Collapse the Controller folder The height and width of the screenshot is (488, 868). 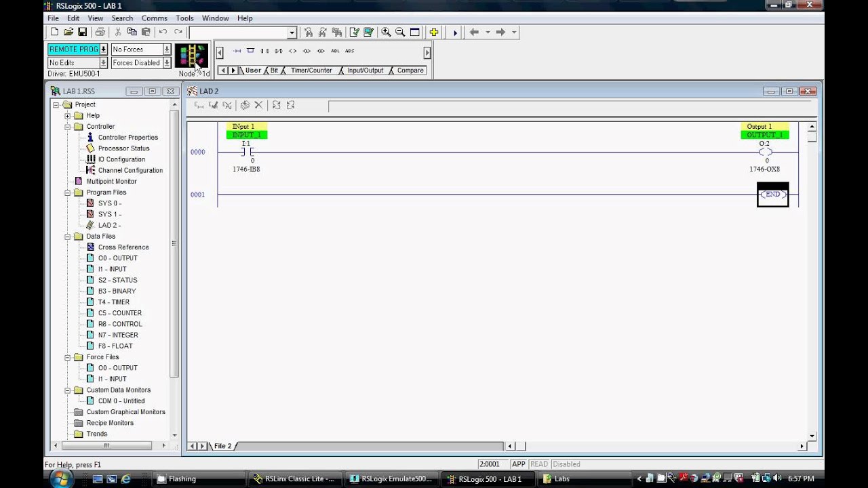click(x=68, y=127)
